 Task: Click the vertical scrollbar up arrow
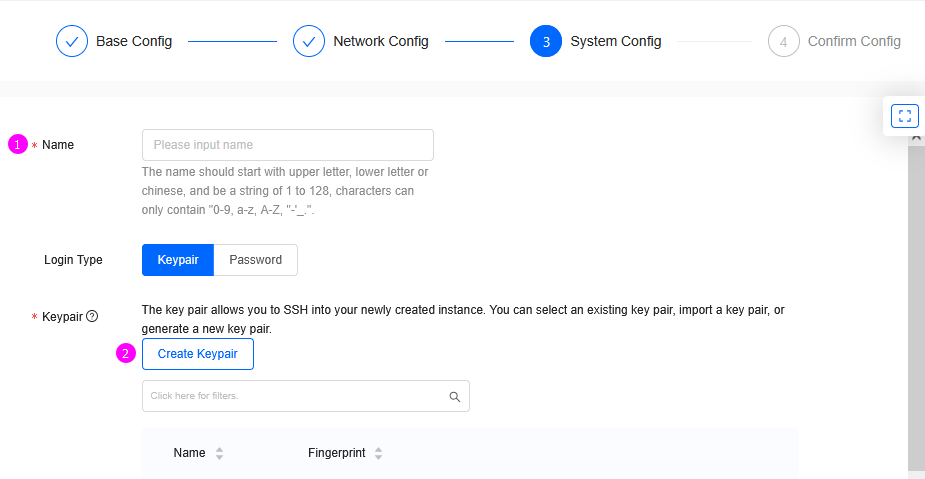[x=916, y=137]
